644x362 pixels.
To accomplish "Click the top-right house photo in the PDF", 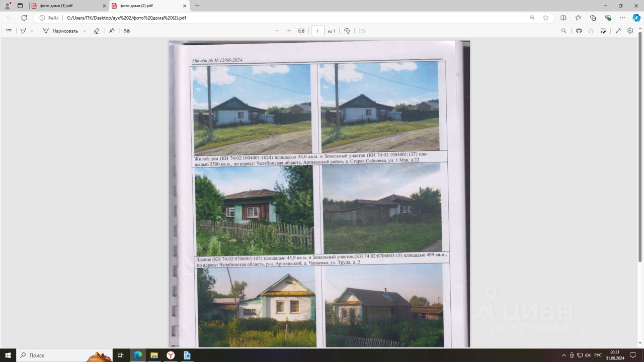I will [x=380, y=106].
